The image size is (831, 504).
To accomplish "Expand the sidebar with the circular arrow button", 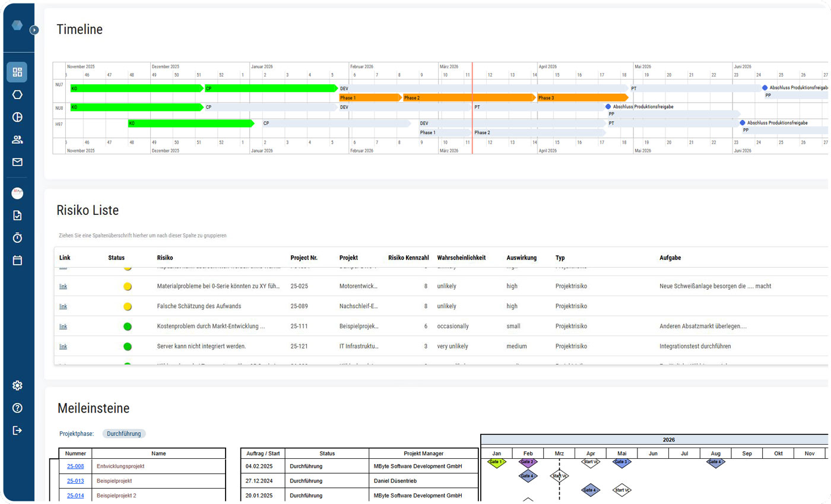I will point(34,29).
